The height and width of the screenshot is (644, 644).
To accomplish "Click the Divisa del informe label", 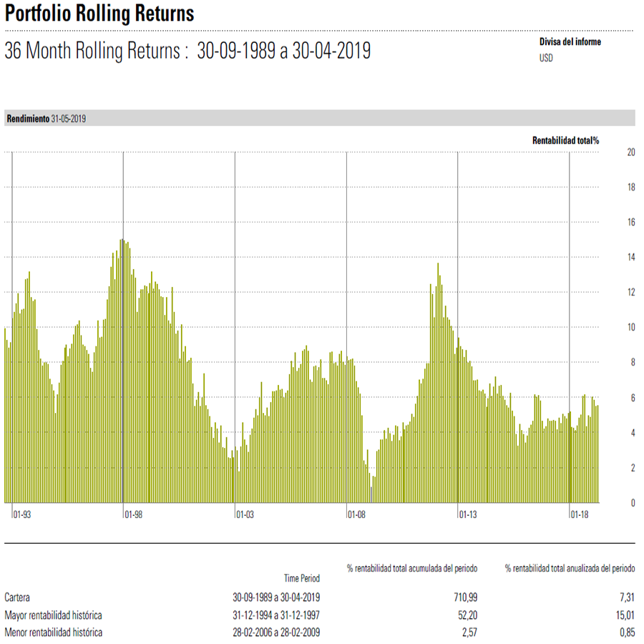I will 570,42.
